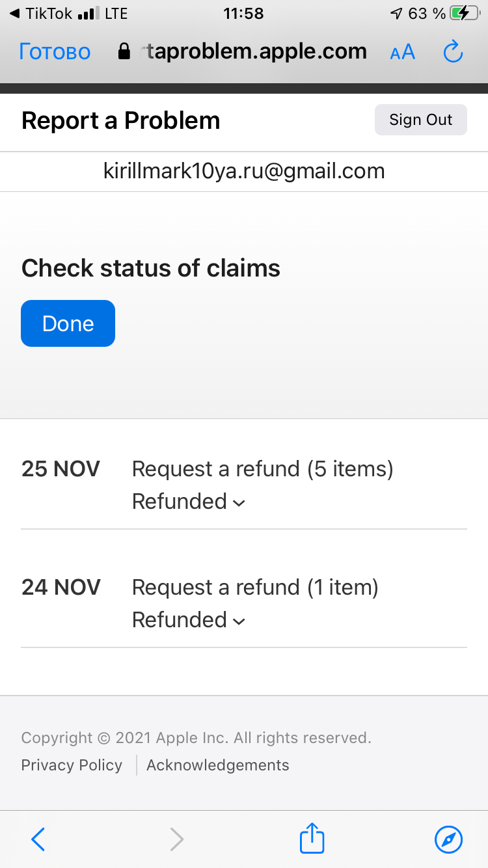The width and height of the screenshot is (488, 868).
Task: Select the 24 NOV refund request row
Action: 255,588
